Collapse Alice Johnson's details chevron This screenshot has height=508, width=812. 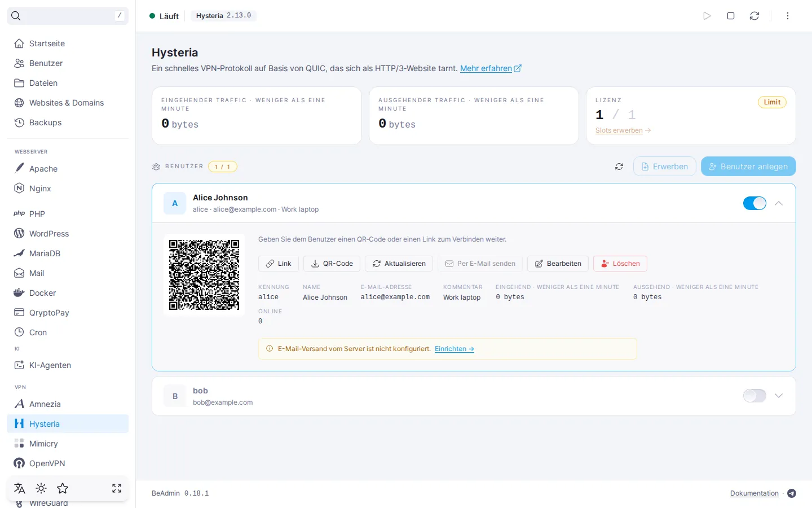pos(779,203)
